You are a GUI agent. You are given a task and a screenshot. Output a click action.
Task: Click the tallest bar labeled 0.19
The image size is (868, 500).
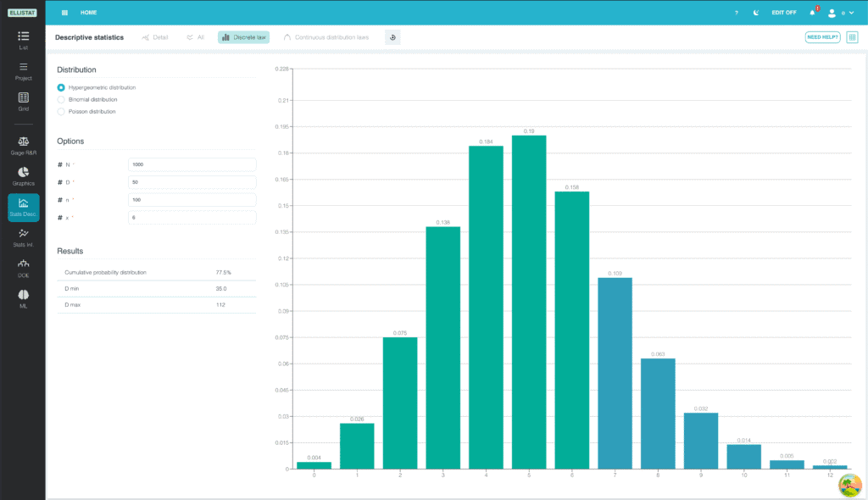click(x=529, y=303)
